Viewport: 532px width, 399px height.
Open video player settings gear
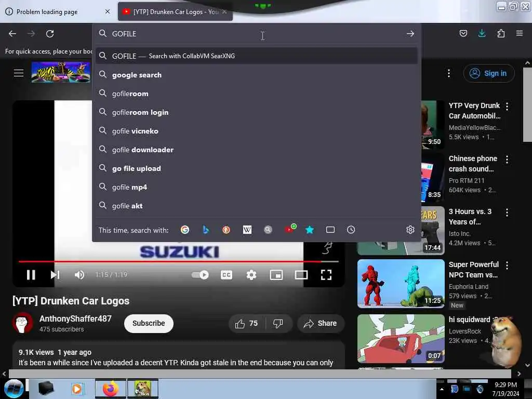[251, 274]
